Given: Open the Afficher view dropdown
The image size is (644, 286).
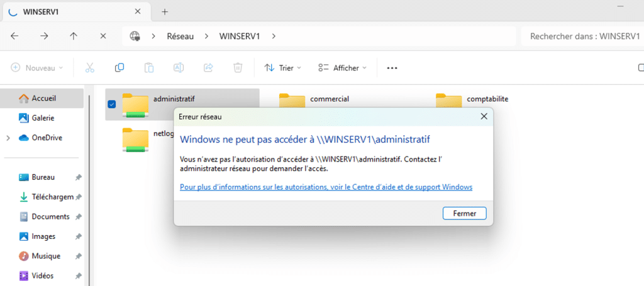Looking at the screenshot, I should coord(342,68).
